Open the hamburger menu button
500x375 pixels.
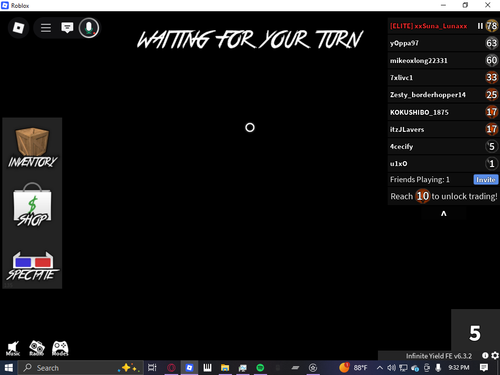[46, 28]
